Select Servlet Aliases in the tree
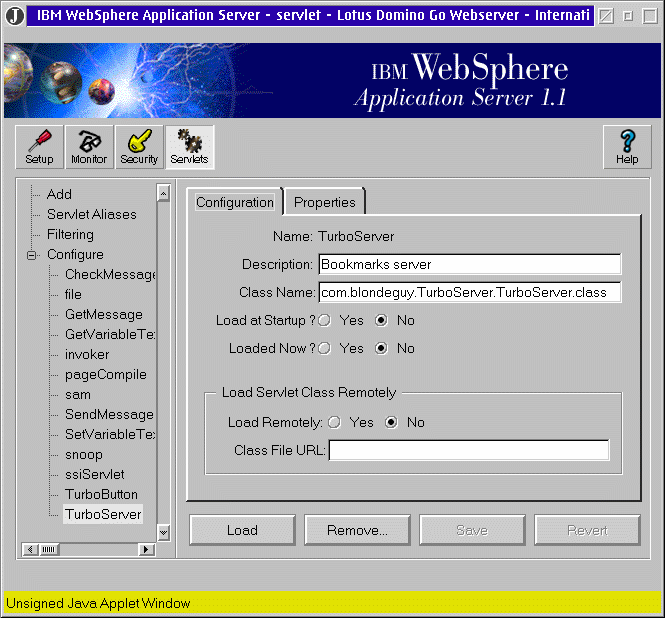The image size is (665, 618). 92,214
